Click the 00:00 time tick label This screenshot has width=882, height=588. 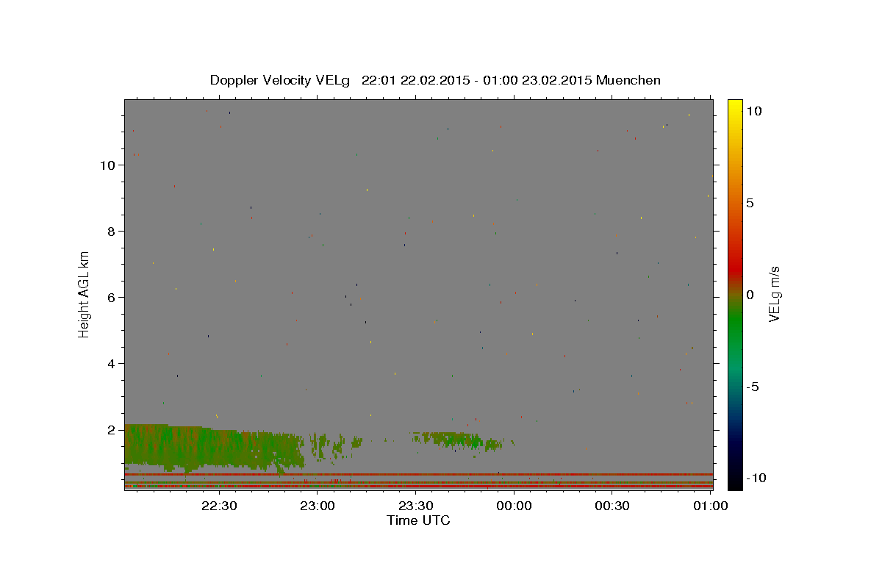click(514, 506)
